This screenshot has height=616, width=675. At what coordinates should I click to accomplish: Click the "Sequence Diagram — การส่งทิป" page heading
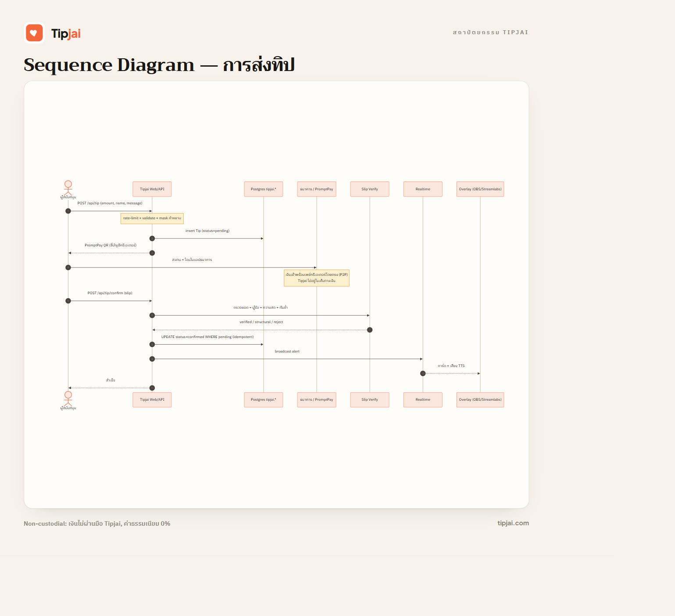coord(159,65)
